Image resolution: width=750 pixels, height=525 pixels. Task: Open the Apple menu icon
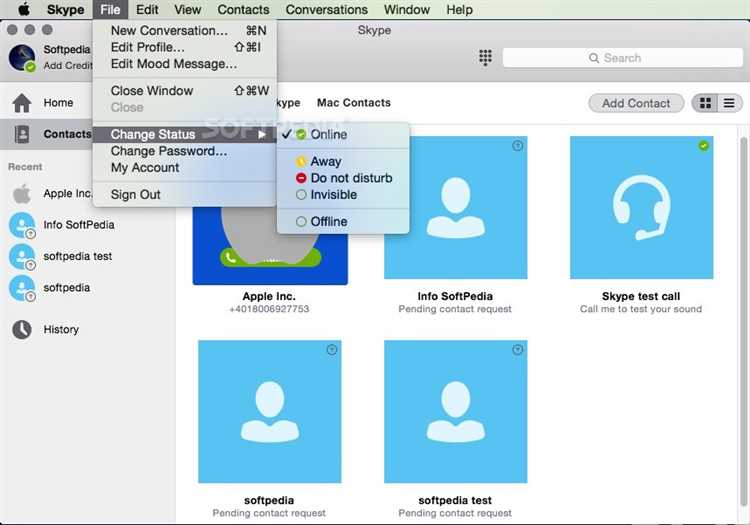pyautogui.click(x=22, y=10)
